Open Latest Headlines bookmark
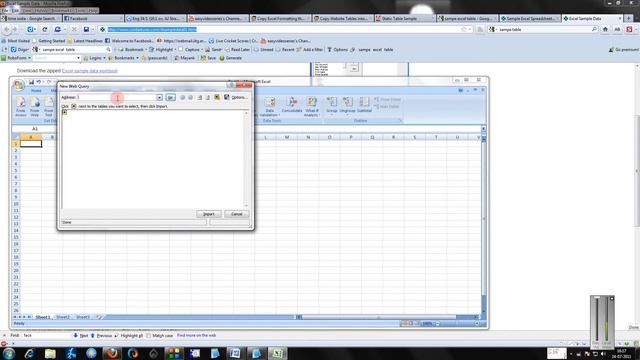 tap(85, 41)
